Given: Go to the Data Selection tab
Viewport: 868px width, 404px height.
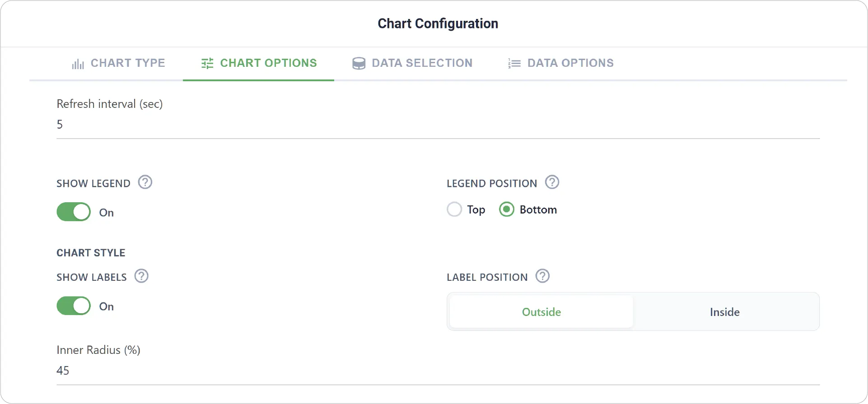Looking at the screenshot, I should click(412, 63).
